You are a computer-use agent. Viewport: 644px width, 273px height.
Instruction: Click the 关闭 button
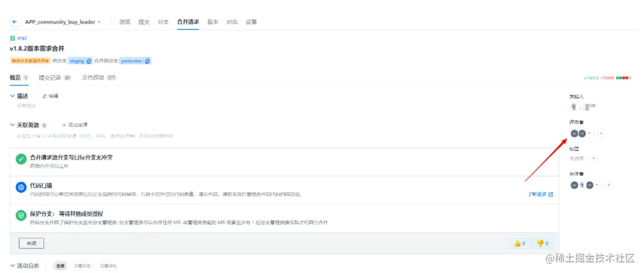click(x=32, y=243)
